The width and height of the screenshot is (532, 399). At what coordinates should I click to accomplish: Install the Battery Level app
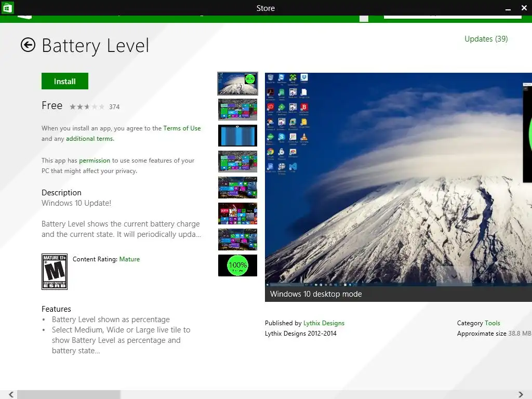(65, 81)
